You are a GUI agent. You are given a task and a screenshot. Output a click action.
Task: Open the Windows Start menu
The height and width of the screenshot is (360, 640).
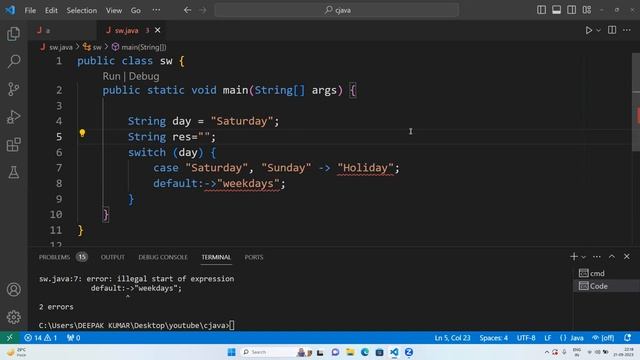tap(231, 352)
